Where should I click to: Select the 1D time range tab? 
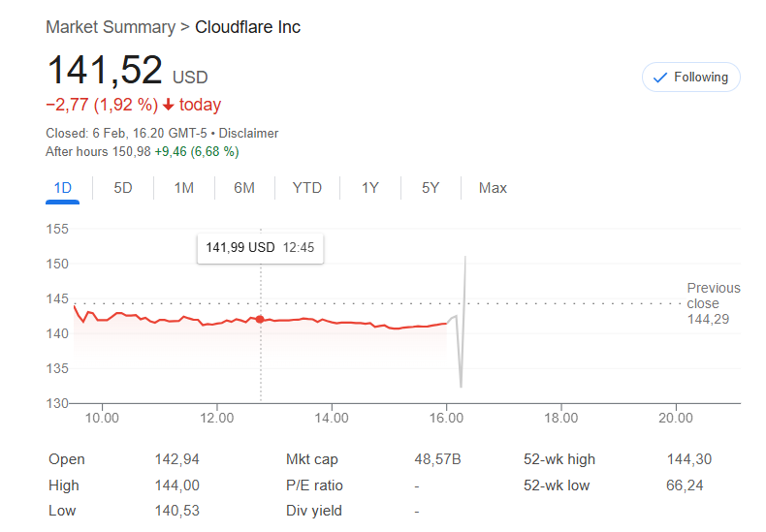pyautogui.click(x=62, y=188)
